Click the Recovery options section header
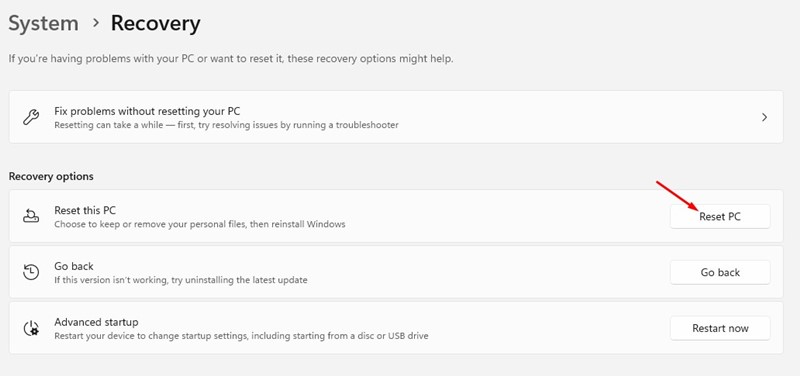Viewport: 800px width, 376px height. [x=51, y=177]
